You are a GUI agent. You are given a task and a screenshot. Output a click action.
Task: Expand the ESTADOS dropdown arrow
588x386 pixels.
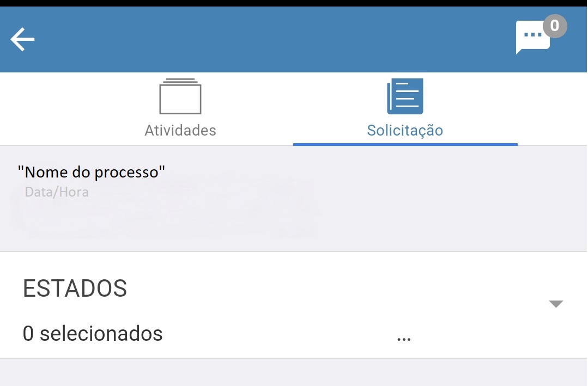coord(556,304)
